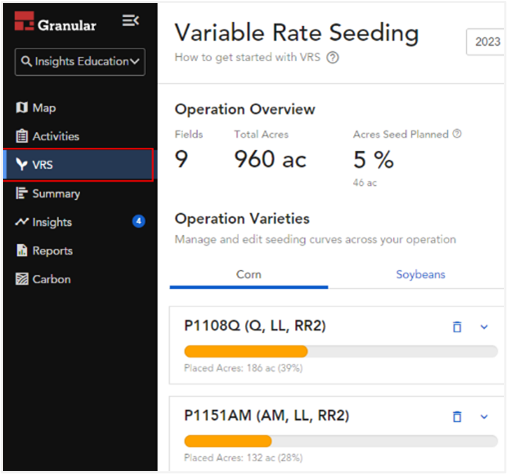Click the P1108Q (Q, LL, RR2) title
The width and height of the screenshot is (507, 474).
[x=255, y=326]
